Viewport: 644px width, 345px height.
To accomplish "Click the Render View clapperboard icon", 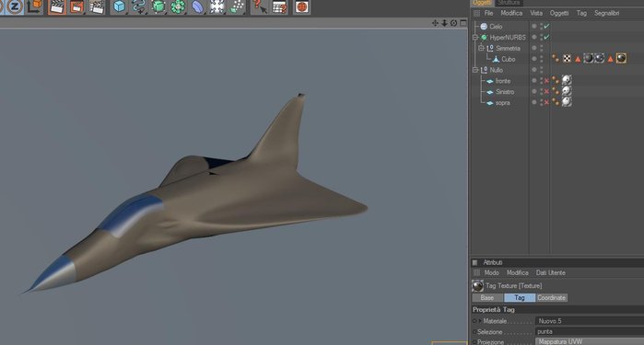I will click(57, 7).
